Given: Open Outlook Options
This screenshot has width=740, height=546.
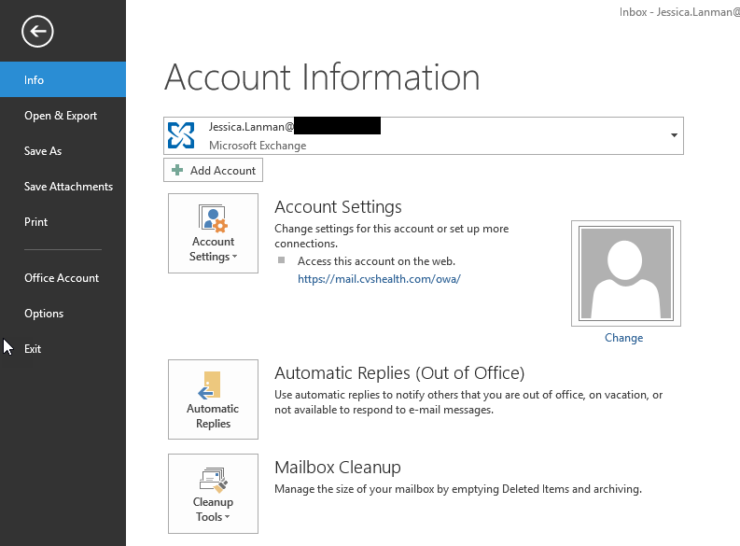Looking at the screenshot, I should pos(63,313).
